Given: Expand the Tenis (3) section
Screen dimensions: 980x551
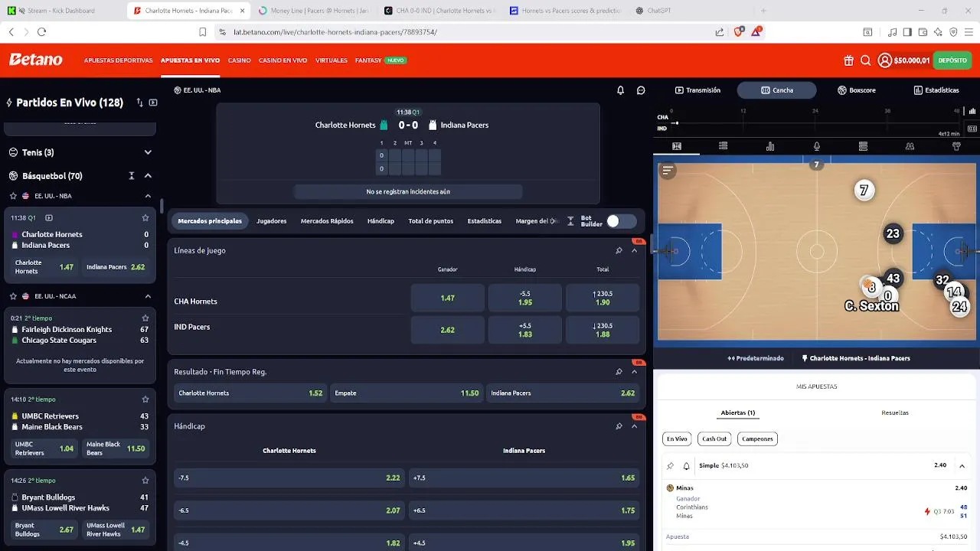Looking at the screenshot, I should [148, 152].
